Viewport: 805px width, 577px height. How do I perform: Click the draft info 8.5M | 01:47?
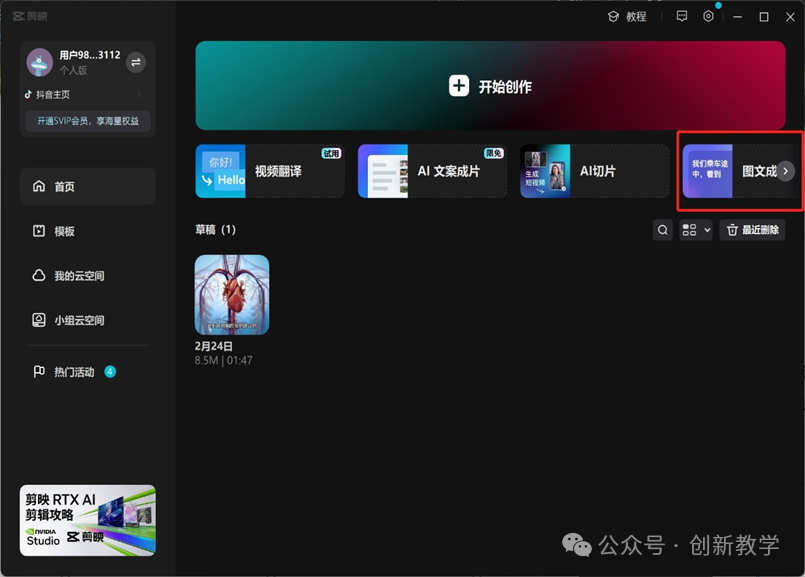click(x=223, y=360)
